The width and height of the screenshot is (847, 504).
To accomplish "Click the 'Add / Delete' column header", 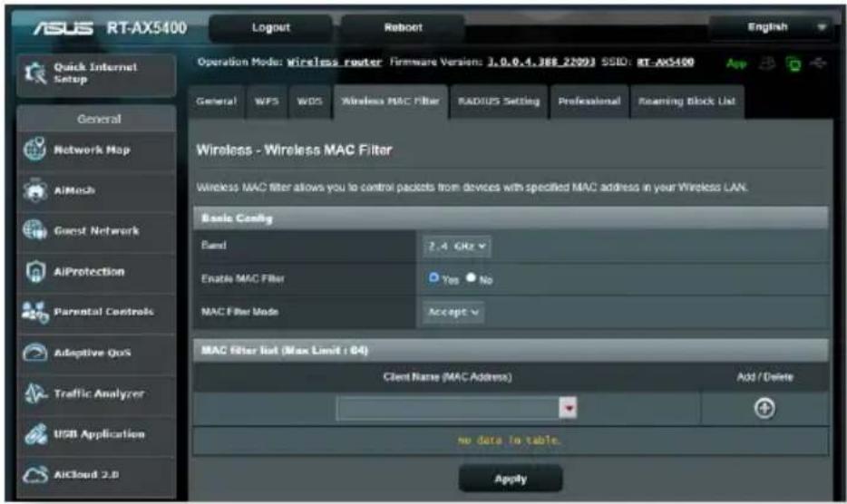I will [x=764, y=377].
